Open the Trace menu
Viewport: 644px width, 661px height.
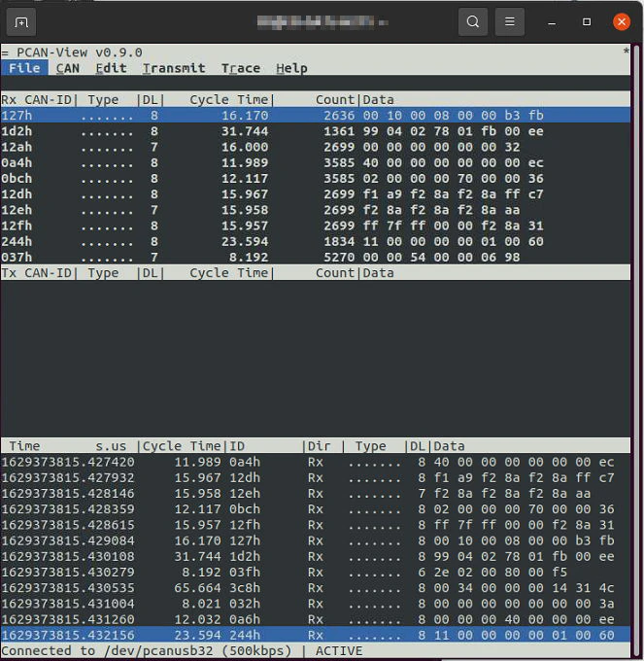pos(241,68)
